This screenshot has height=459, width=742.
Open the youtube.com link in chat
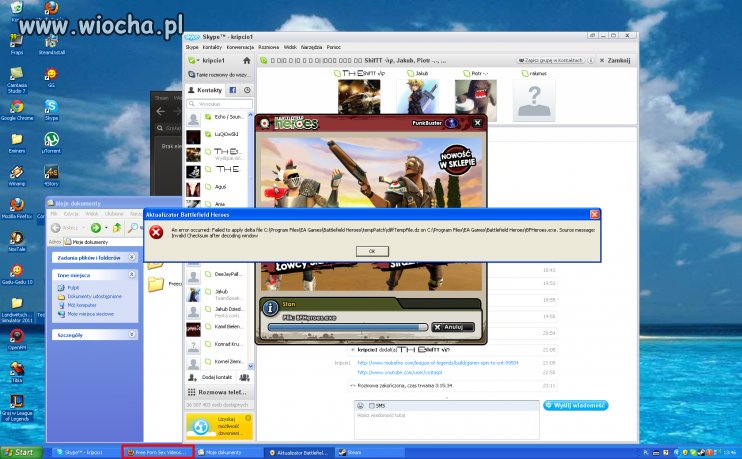point(400,372)
